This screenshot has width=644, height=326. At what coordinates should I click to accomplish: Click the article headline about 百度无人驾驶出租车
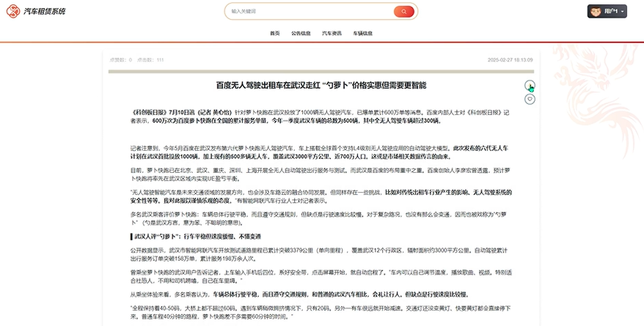coord(321,85)
